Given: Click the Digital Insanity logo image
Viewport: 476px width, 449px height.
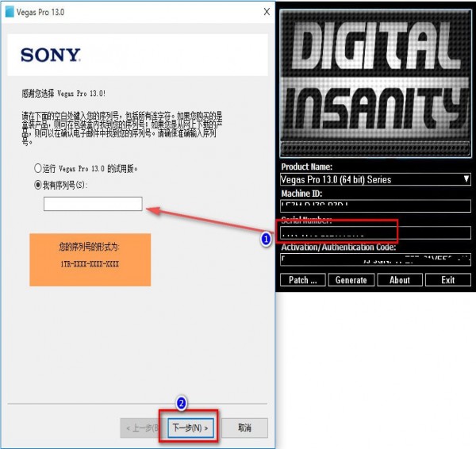Looking at the screenshot, I should (375, 83).
